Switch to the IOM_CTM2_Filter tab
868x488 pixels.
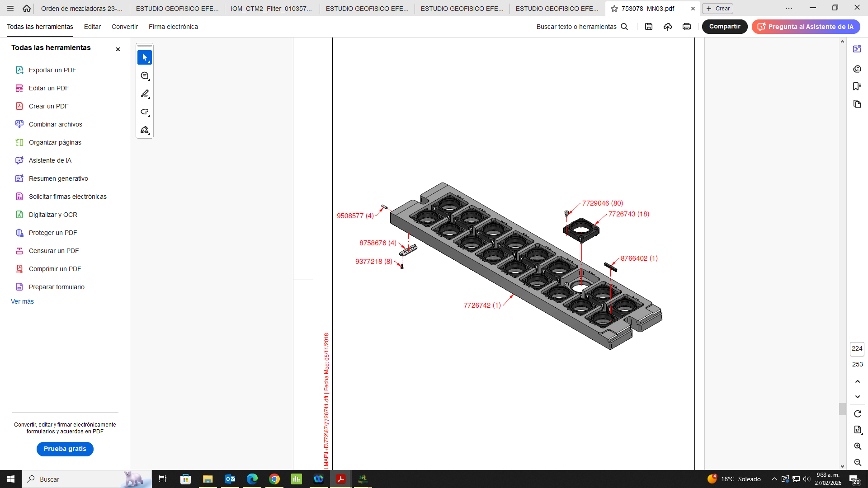click(x=271, y=9)
